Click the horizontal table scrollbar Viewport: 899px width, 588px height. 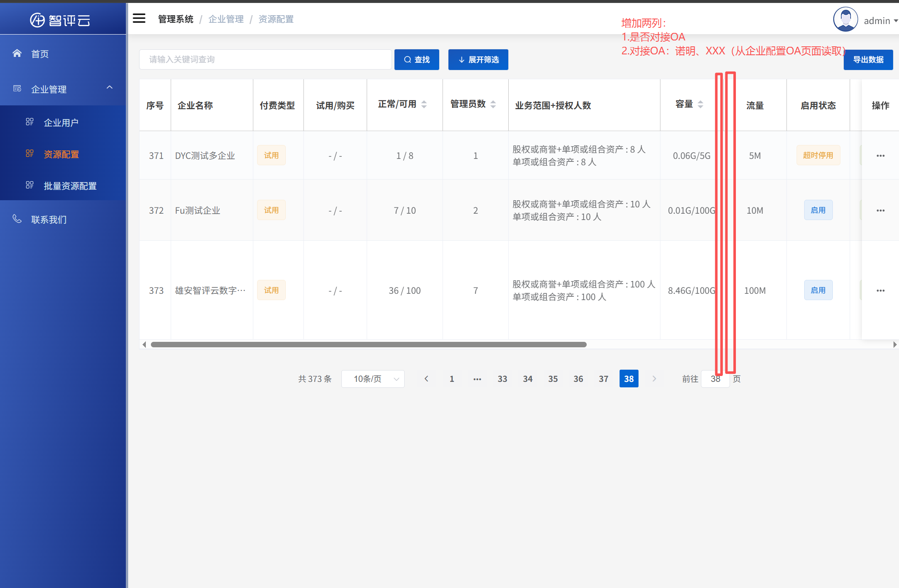point(368,344)
